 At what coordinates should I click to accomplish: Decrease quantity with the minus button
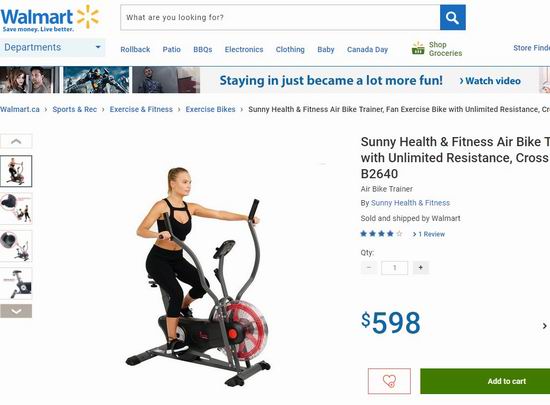point(369,268)
